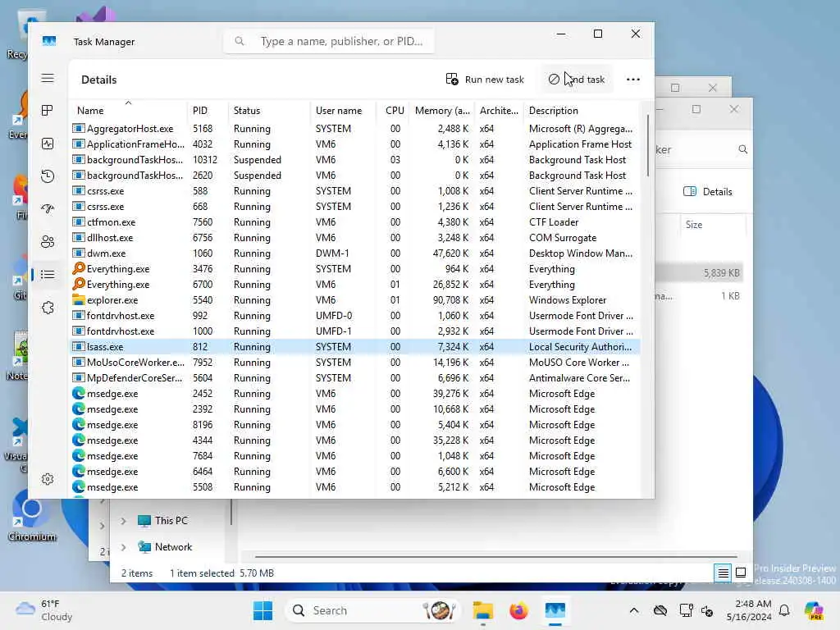Screen dimensions: 840x630
Task: Click msedge.exe icon with PID 2392
Action: [79, 409]
